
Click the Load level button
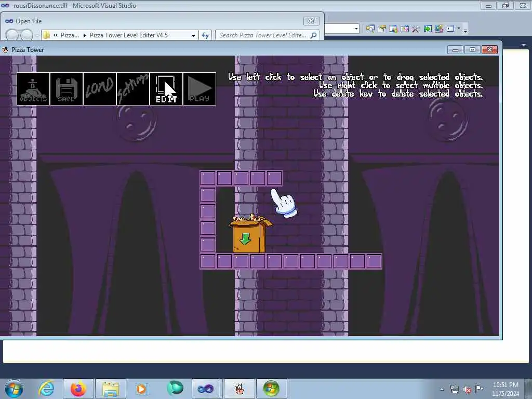pyautogui.click(x=100, y=89)
